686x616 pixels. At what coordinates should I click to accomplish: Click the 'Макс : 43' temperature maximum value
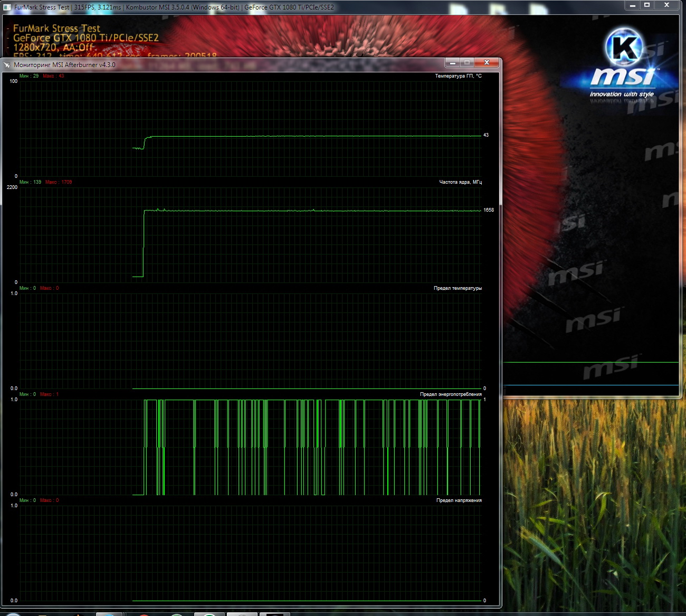pyautogui.click(x=53, y=76)
